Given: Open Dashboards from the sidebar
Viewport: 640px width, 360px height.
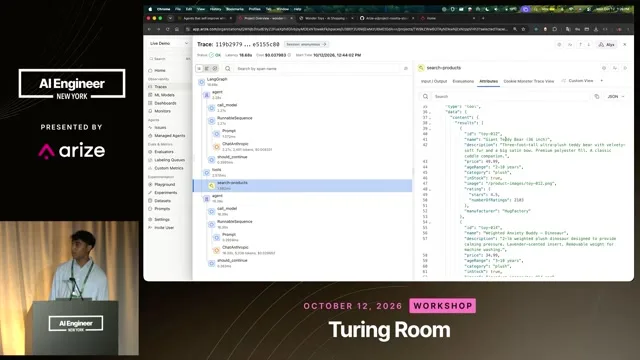Looking at the screenshot, I should coord(165,103).
